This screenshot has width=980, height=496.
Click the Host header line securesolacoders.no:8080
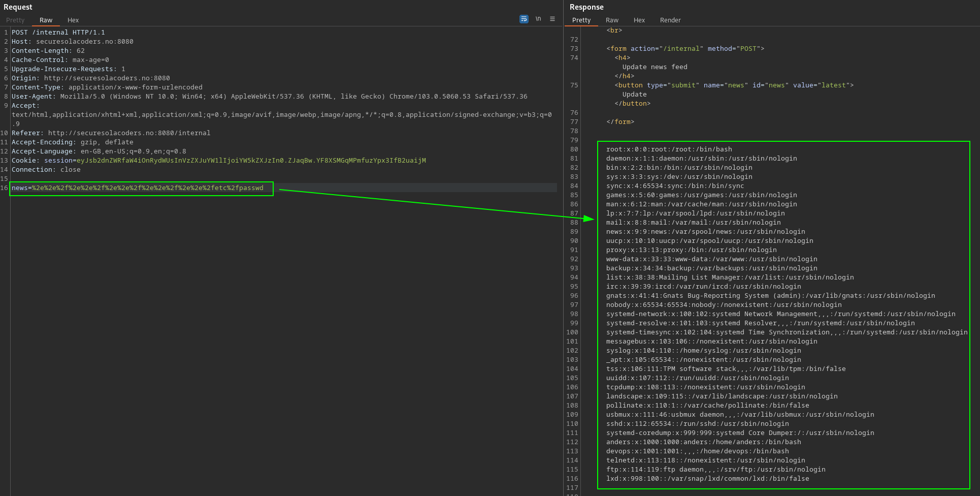coord(73,42)
